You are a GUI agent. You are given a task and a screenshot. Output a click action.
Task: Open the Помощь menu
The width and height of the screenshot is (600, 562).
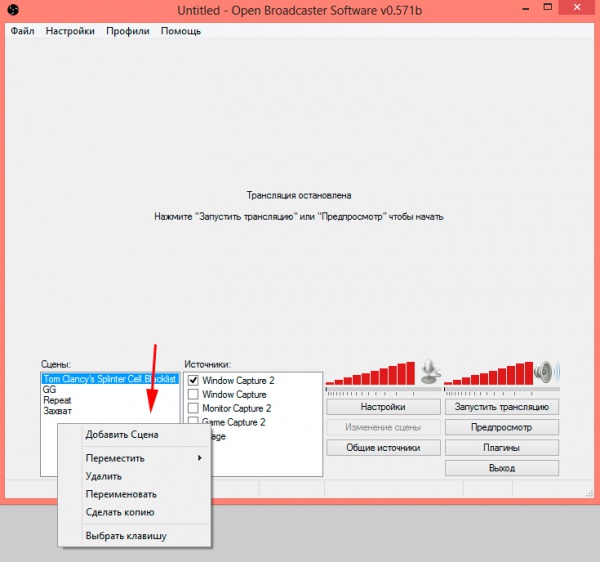coord(181,31)
